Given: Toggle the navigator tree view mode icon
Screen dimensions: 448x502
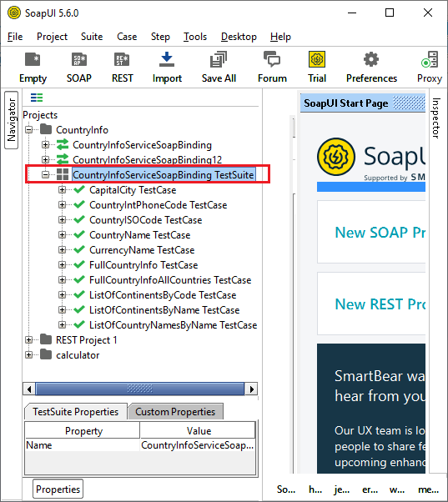Looking at the screenshot, I should click(37, 98).
